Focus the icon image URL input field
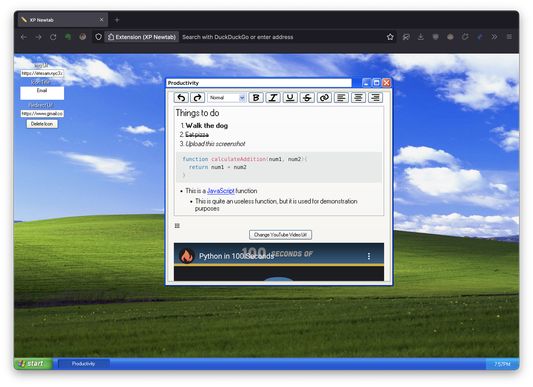This screenshot has width=533, height=387. coord(42,73)
